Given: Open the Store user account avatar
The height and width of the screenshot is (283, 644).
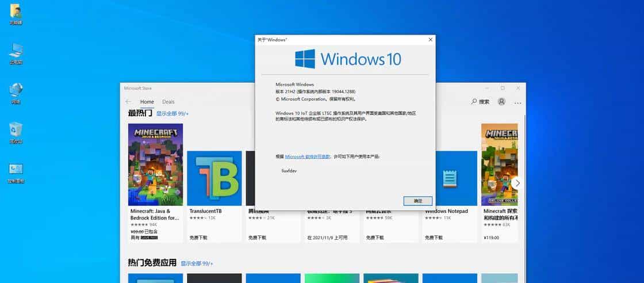Looking at the screenshot, I should [x=501, y=101].
